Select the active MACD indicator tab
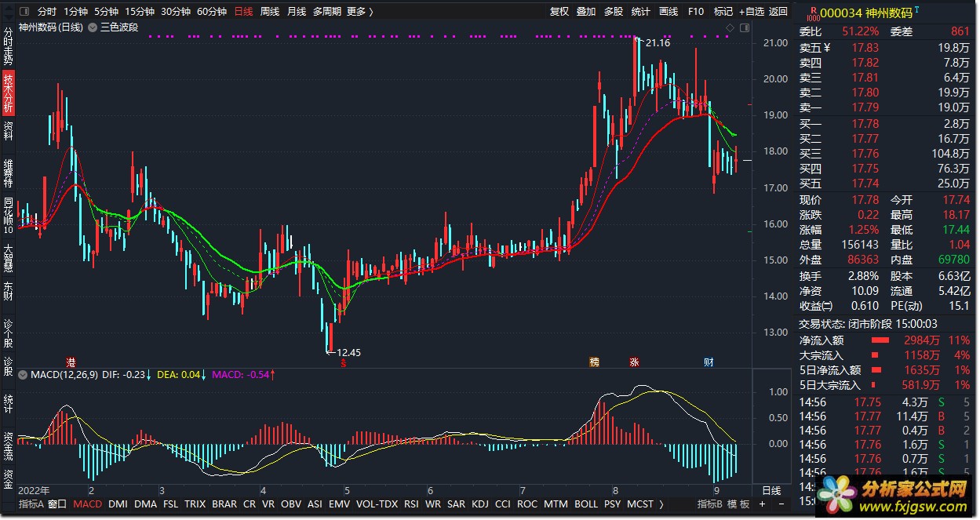This screenshot has height=520, width=980. 87,504
